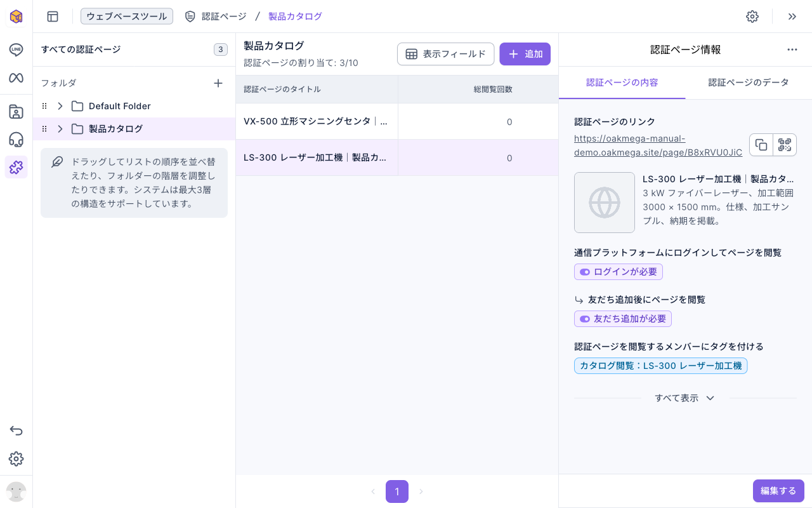Add a new folder with plus icon
812x508 pixels.
[218, 83]
